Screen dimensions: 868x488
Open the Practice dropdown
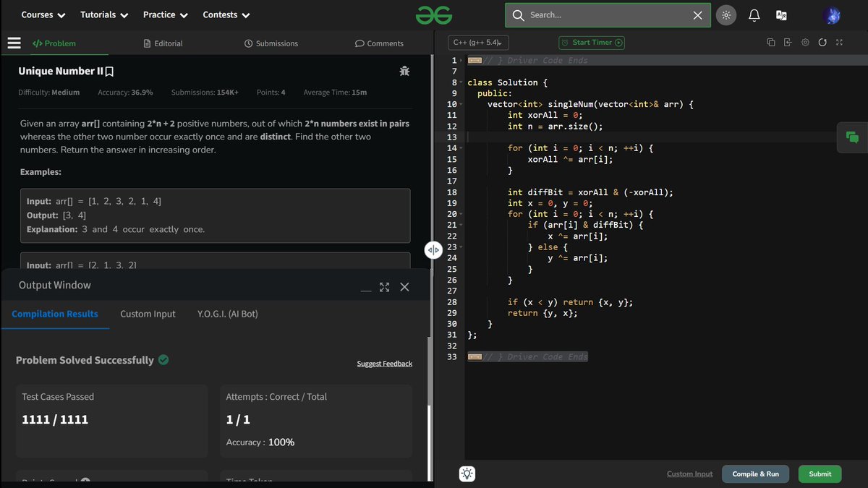166,14
